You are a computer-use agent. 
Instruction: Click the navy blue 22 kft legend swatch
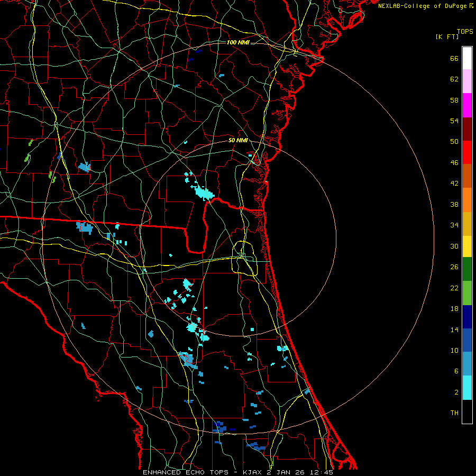click(467, 317)
